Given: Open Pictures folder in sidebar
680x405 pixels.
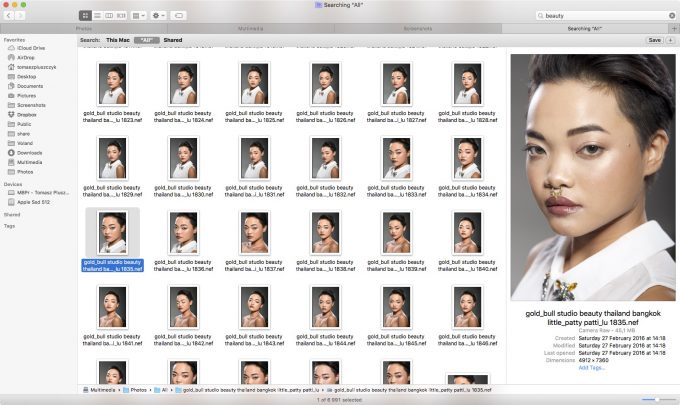Looking at the screenshot, I should pos(26,96).
